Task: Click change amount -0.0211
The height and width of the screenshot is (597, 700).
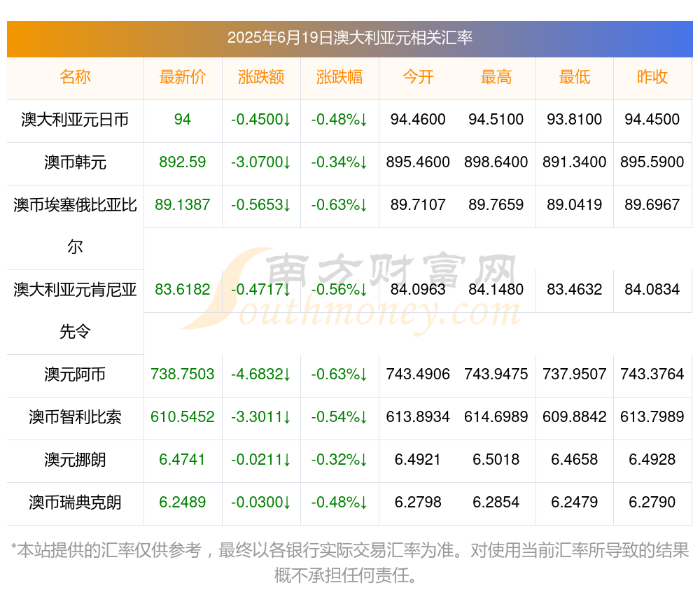Action: click(x=260, y=460)
